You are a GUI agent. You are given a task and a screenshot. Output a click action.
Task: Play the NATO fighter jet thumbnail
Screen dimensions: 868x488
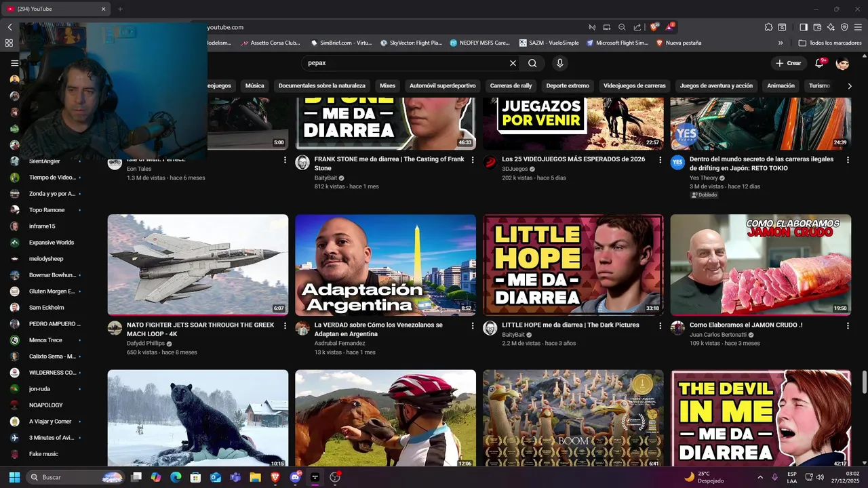point(198,265)
